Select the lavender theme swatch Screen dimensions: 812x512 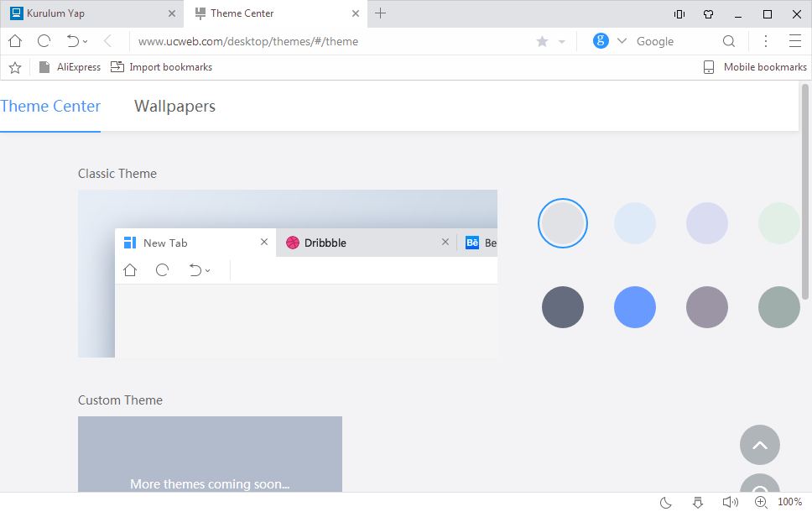tap(707, 223)
